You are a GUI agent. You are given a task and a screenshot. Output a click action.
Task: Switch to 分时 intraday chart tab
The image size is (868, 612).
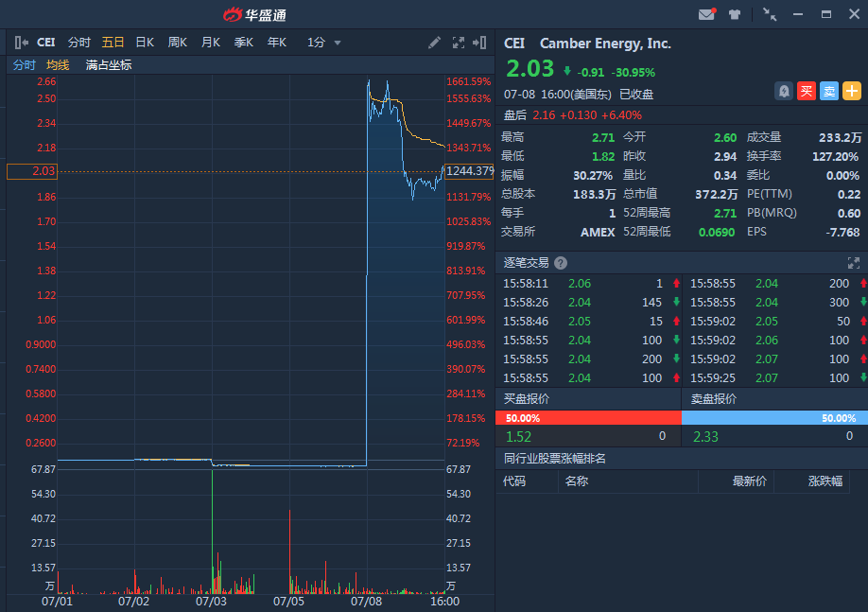pyautogui.click(x=79, y=43)
